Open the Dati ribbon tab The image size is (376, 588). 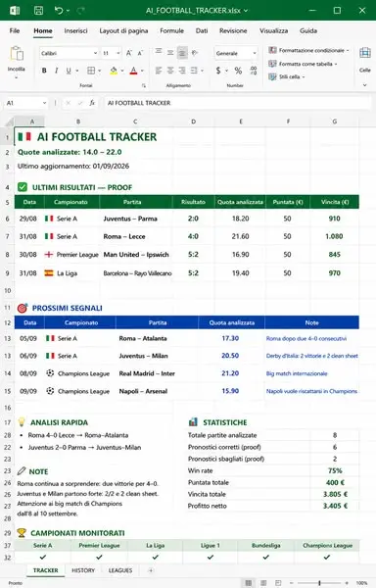click(202, 30)
